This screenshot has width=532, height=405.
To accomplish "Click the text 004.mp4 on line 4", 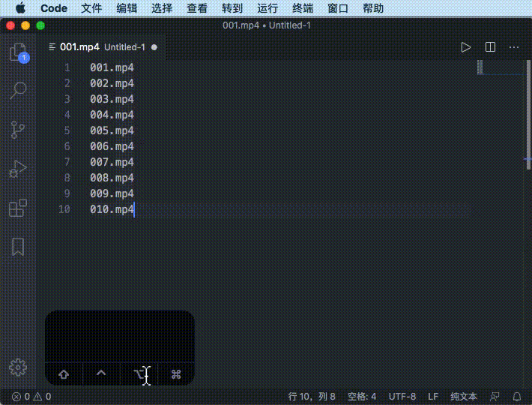I will [112, 115].
